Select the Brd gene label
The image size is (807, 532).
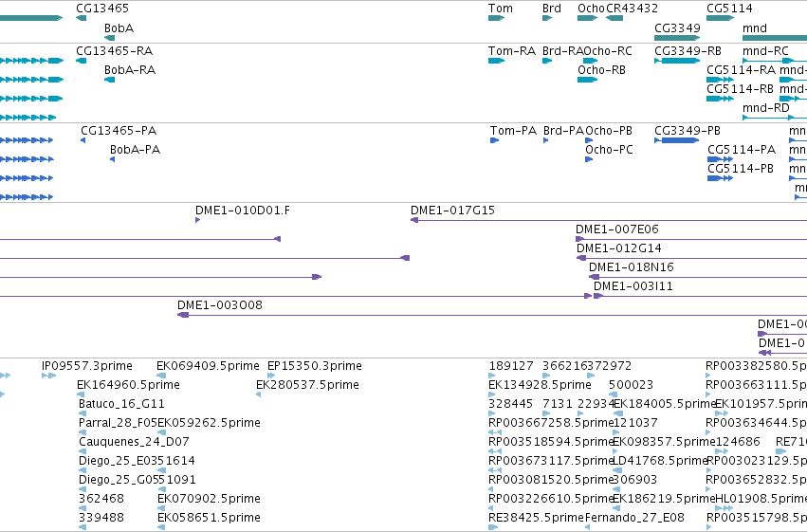tap(552, 9)
